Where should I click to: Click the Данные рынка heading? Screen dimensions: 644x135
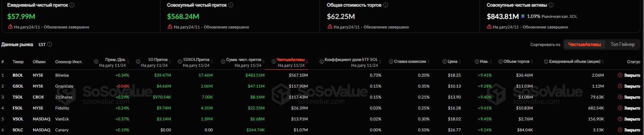click(x=17, y=45)
